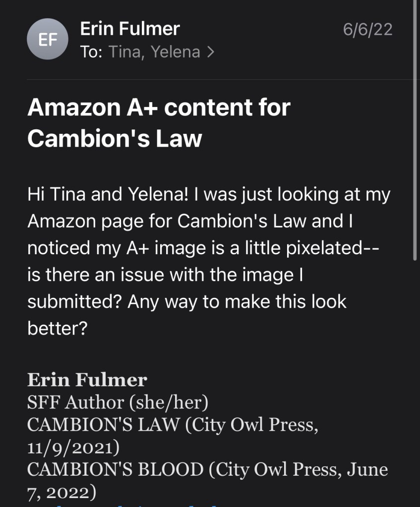The width and height of the screenshot is (420, 507).
Task: Click the To: label
Action: [91, 52]
